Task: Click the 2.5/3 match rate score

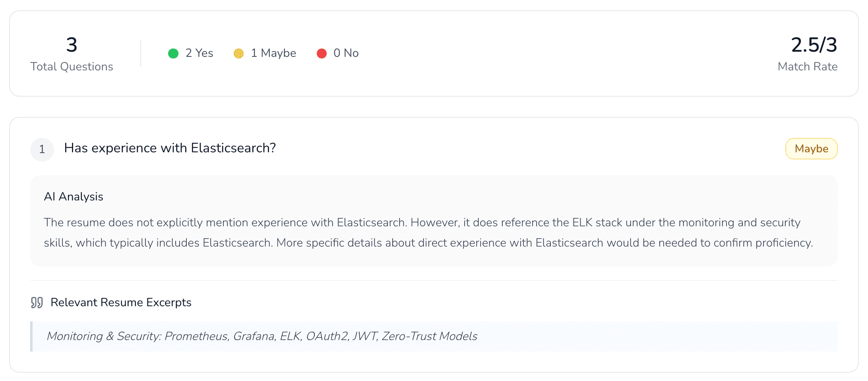Action: point(814,45)
